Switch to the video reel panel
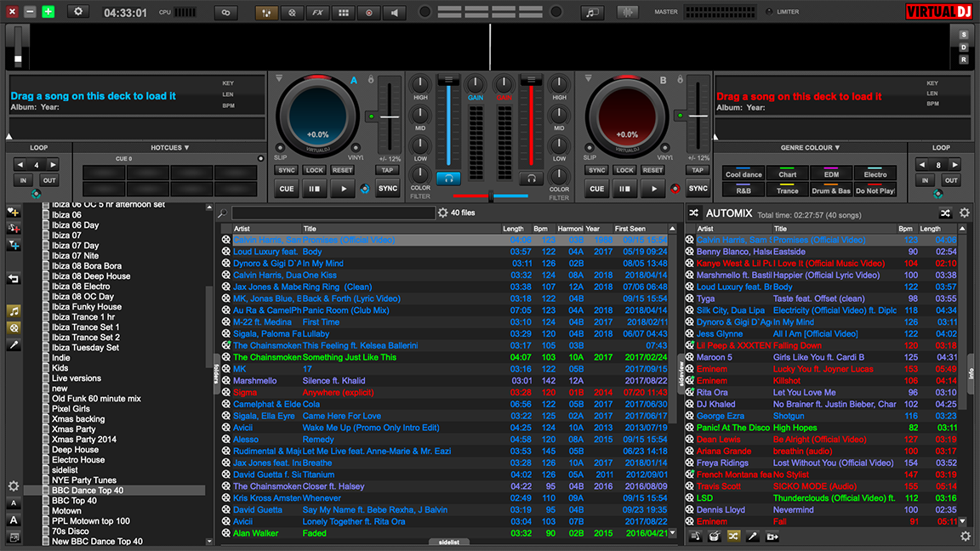Viewport: 980px width, 551px height. pos(292,13)
